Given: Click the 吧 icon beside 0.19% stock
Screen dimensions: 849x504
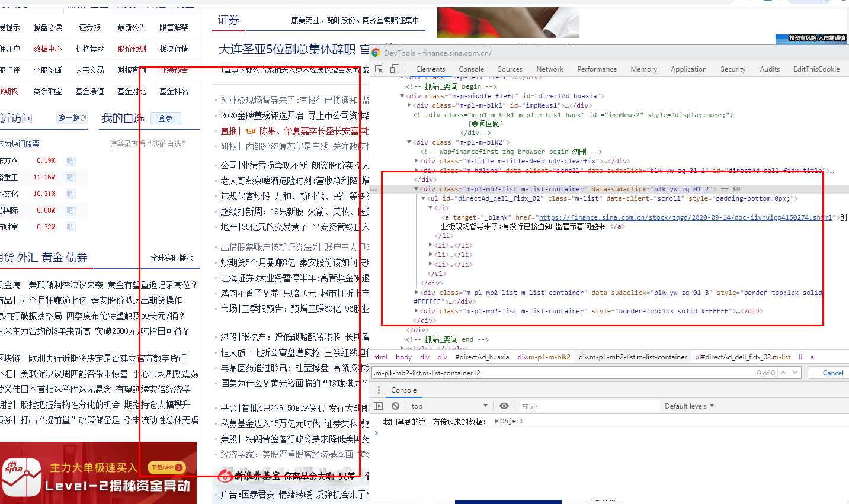Looking at the screenshot, I should [71, 160].
